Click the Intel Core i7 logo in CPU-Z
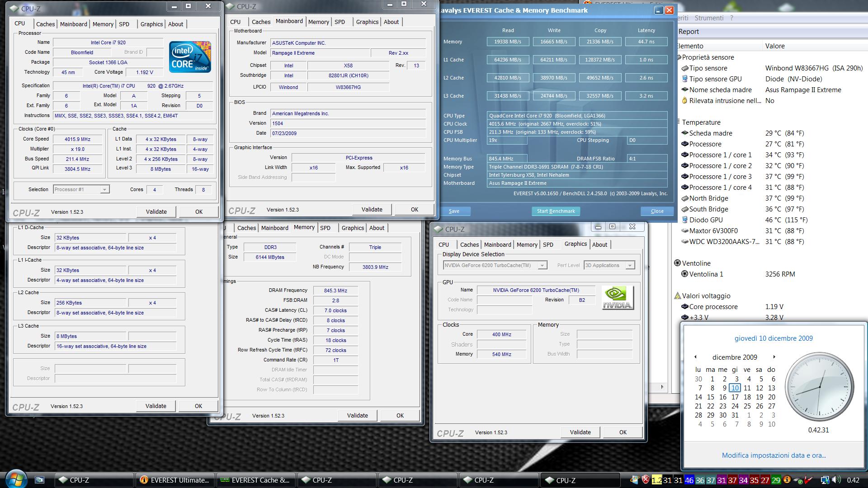Image resolution: width=868 pixels, height=488 pixels. [190, 56]
